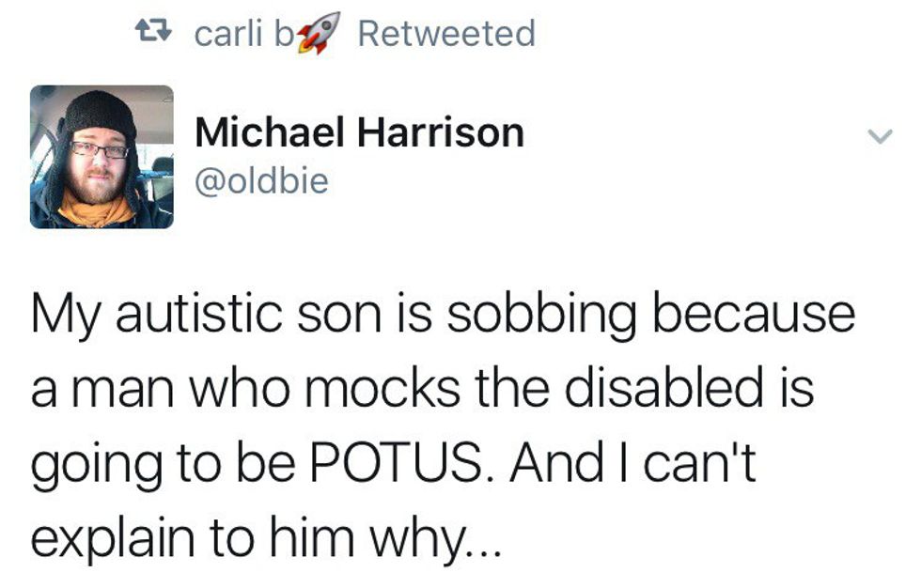Open Michael Harrison's profile picture
This screenshot has width=921, height=588.
tap(101, 157)
